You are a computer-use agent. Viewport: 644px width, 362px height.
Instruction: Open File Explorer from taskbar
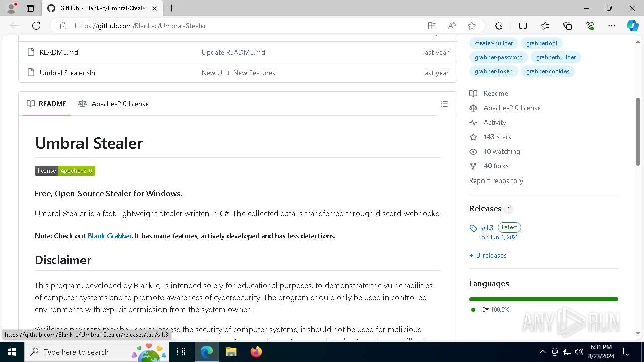click(x=231, y=352)
